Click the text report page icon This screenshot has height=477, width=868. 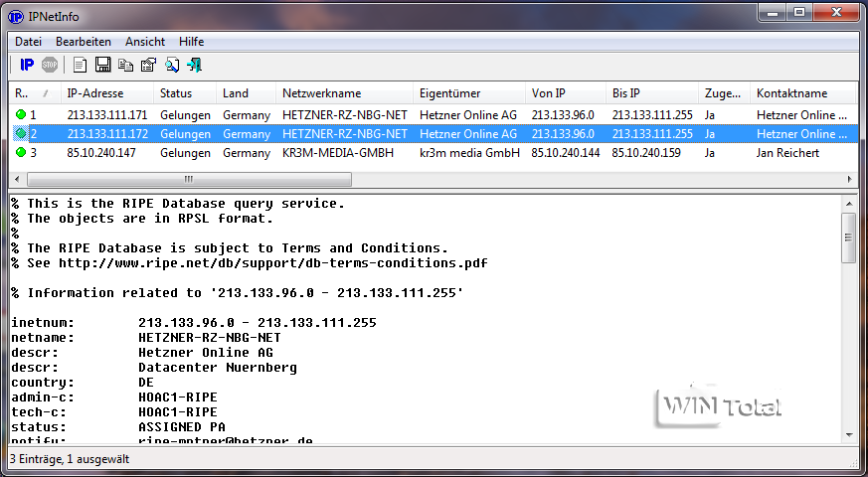(81, 66)
